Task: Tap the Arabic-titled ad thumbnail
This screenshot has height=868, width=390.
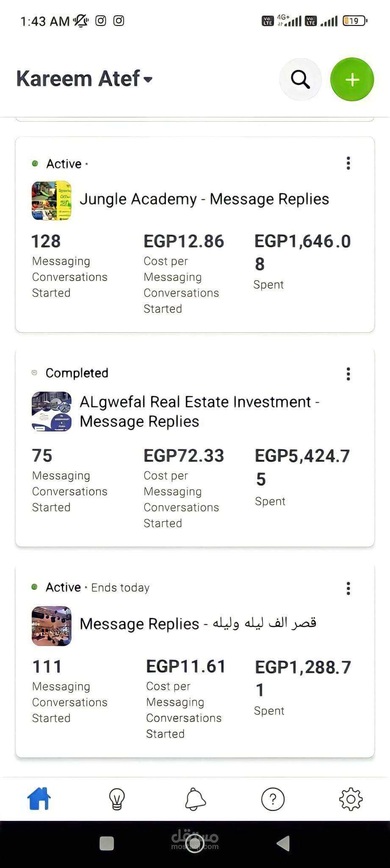Action: click(52, 626)
